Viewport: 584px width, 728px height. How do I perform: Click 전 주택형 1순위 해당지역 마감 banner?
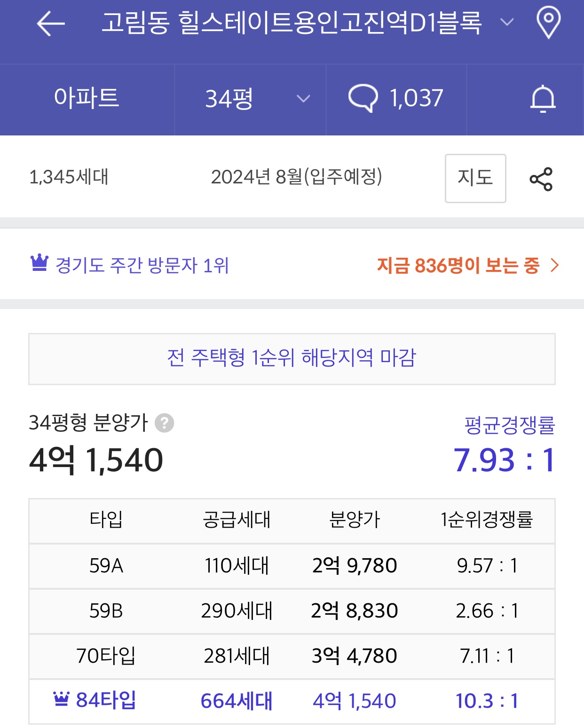(x=292, y=359)
